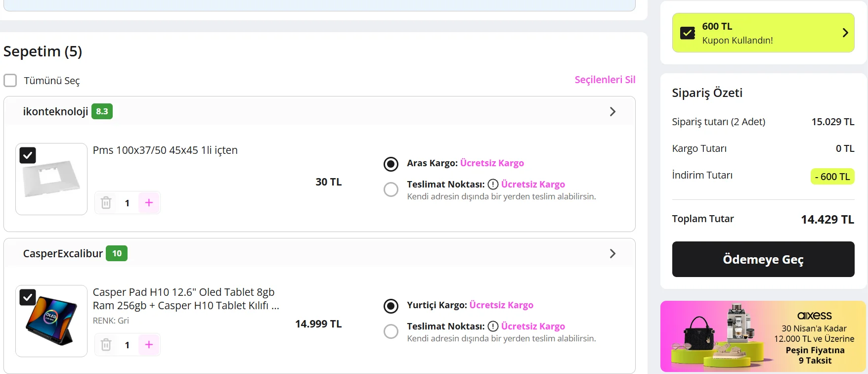868x374 pixels.
Task: Click info icon beside Casper Teslimat Noktası
Action: 493,327
